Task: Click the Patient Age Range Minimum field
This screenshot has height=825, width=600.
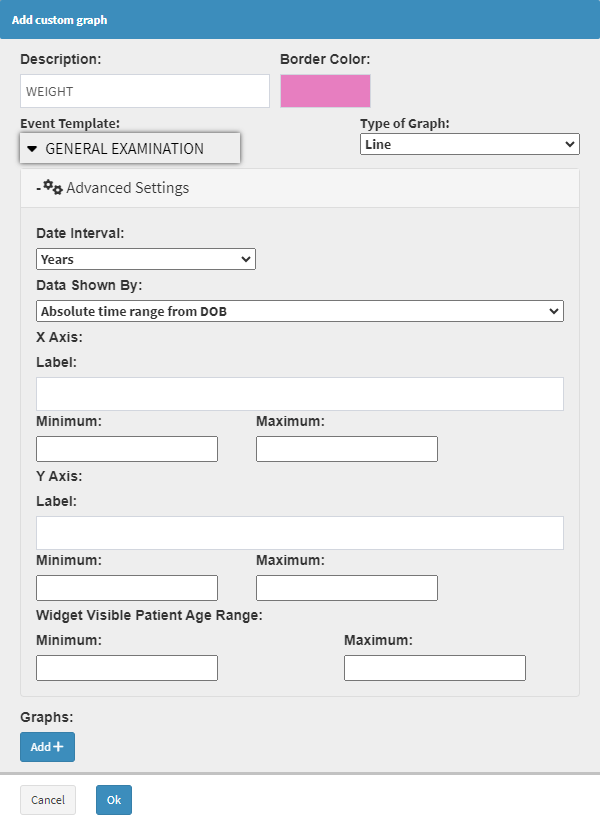Action: click(x=127, y=668)
